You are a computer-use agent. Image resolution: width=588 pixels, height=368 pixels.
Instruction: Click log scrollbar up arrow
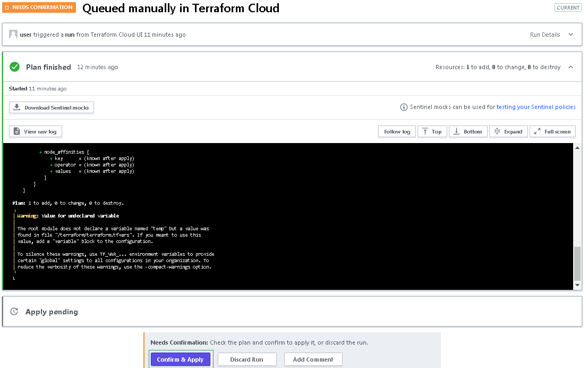tap(577, 148)
